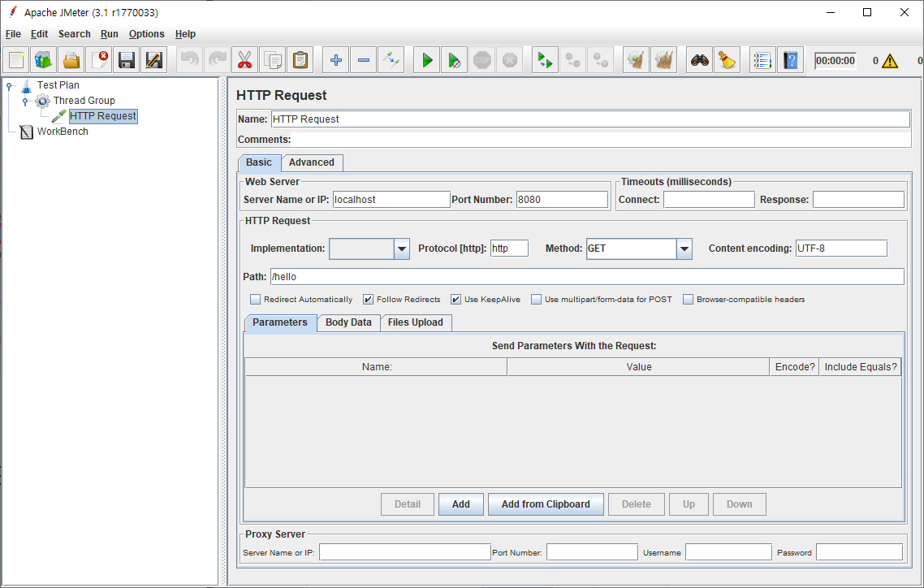Collapse the Test Plan tree node
Viewport: 924px width, 588px height.
[10, 86]
